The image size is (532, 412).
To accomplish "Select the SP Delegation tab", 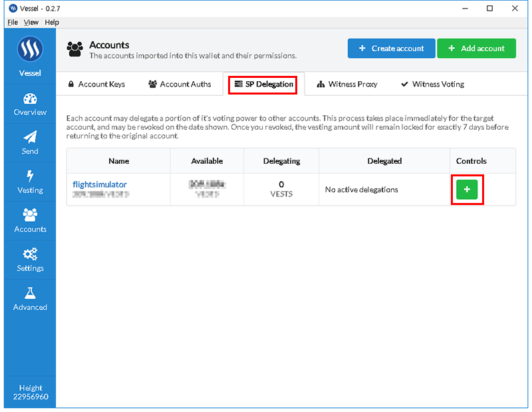I will [264, 85].
